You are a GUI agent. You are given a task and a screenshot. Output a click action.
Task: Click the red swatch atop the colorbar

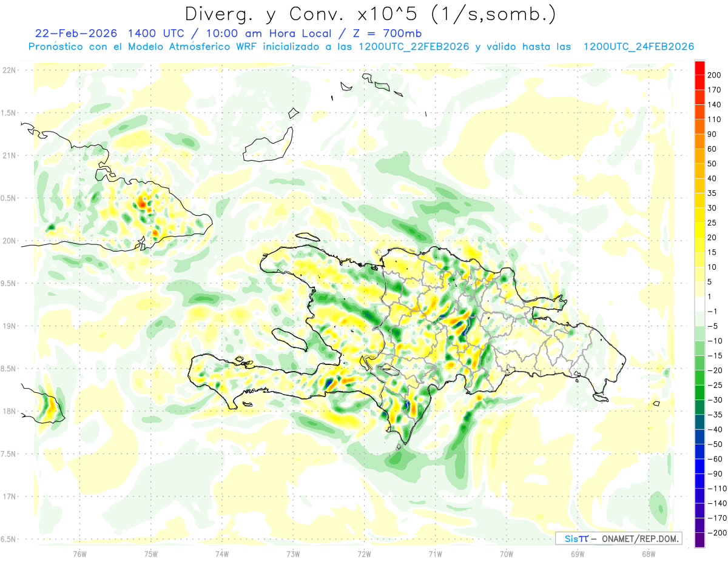[x=699, y=68]
